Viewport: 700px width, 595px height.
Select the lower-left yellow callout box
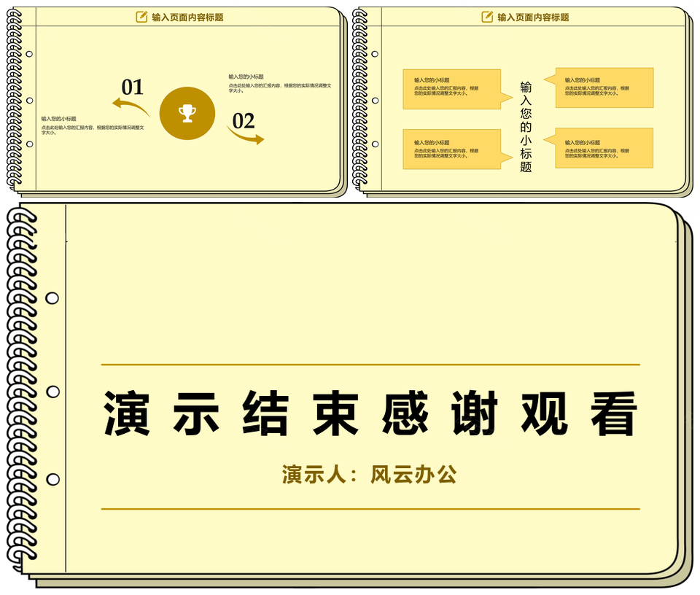pos(451,149)
